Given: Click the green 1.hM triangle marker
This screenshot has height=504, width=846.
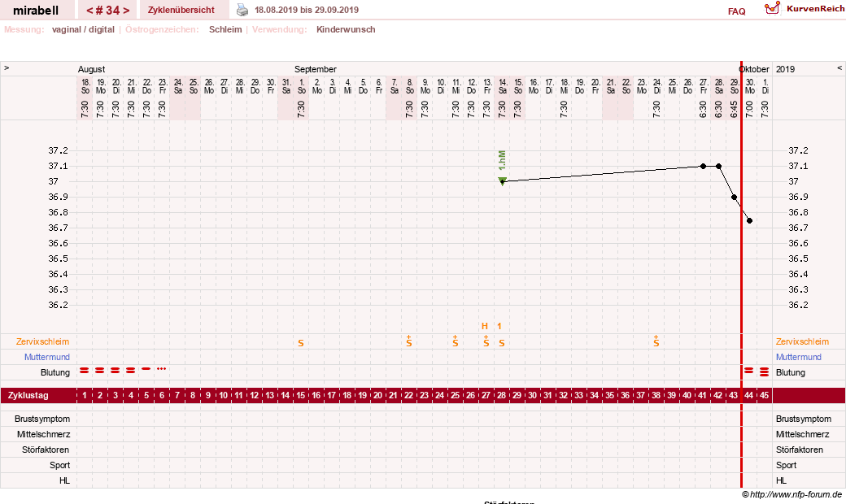Looking at the screenshot, I should point(503,180).
